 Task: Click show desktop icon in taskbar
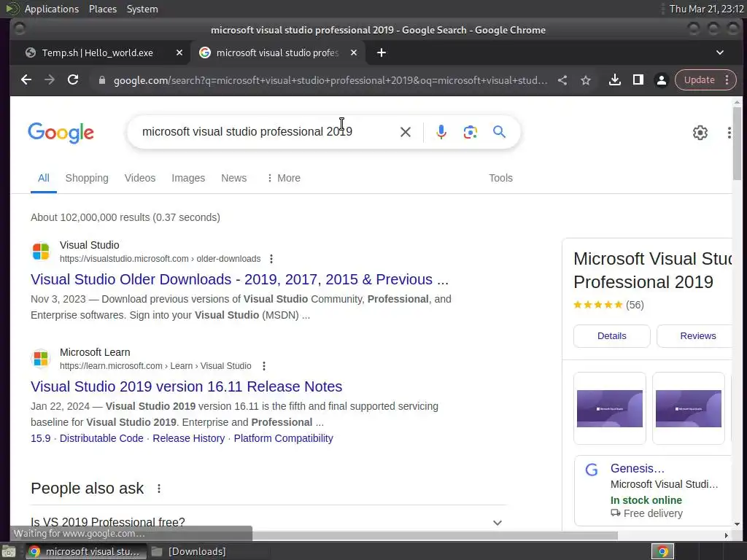click(8, 551)
